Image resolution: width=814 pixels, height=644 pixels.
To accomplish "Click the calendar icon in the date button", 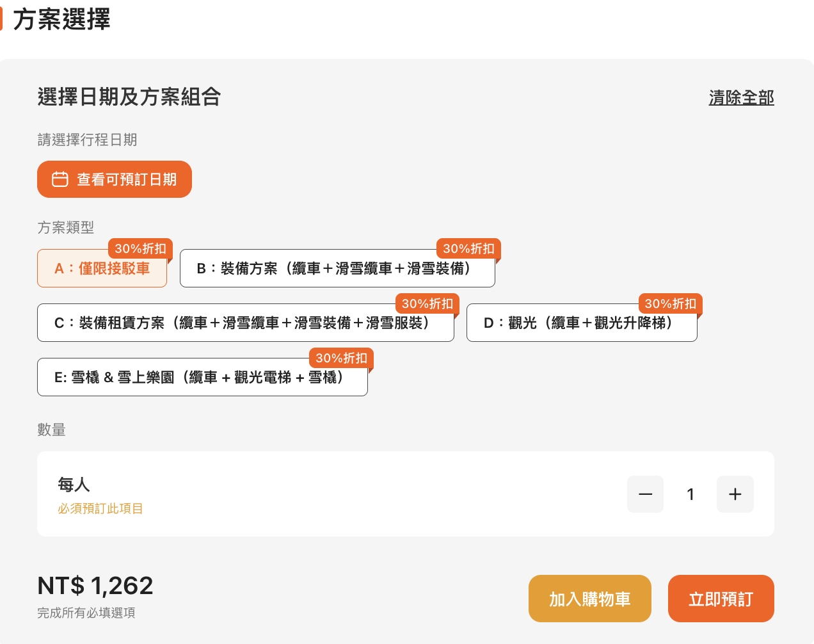I will coord(60,179).
